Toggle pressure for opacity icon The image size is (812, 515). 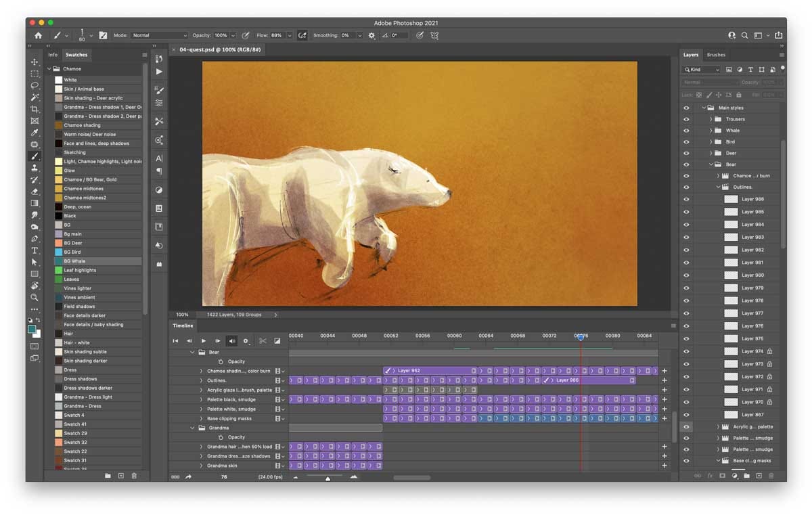(x=245, y=35)
